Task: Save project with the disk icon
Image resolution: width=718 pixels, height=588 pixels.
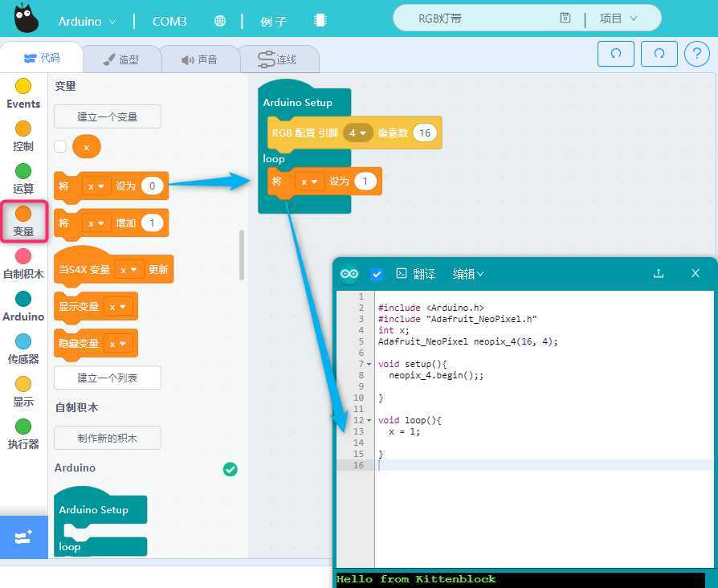Action: pyautogui.click(x=565, y=18)
